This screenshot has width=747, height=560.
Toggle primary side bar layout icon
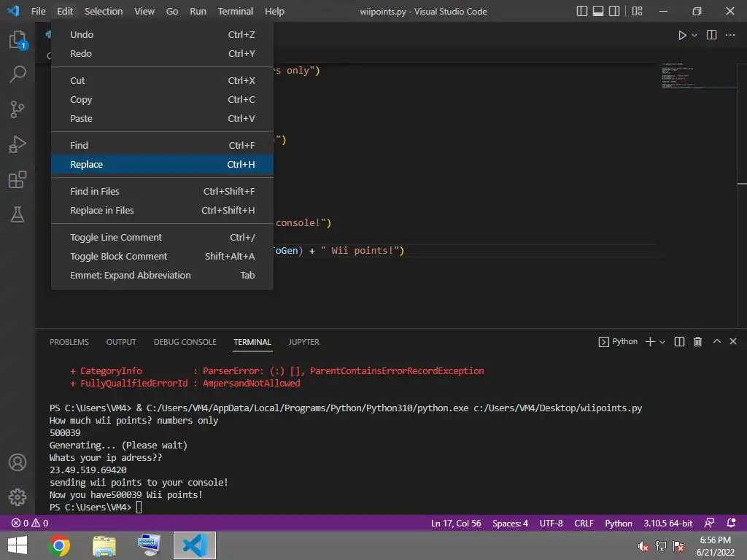click(581, 11)
